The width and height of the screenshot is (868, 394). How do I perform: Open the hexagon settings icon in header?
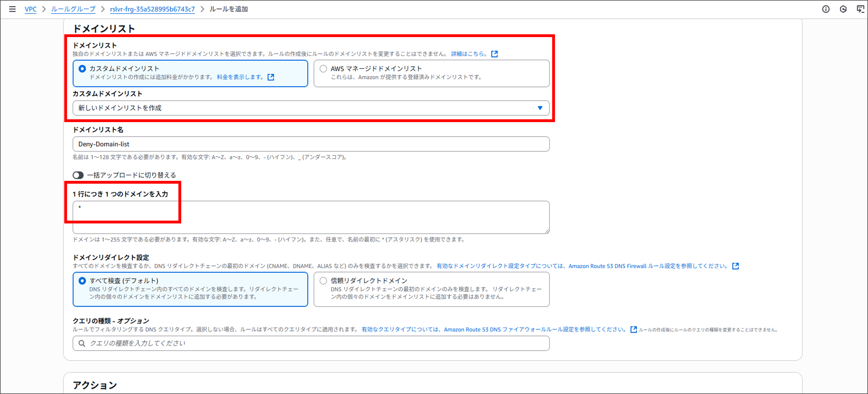(x=843, y=9)
